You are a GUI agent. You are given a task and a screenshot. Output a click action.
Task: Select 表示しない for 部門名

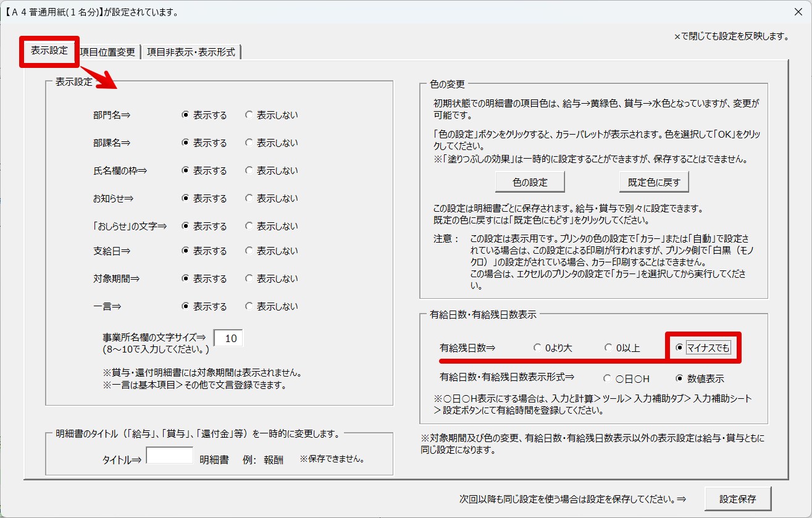(249, 115)
